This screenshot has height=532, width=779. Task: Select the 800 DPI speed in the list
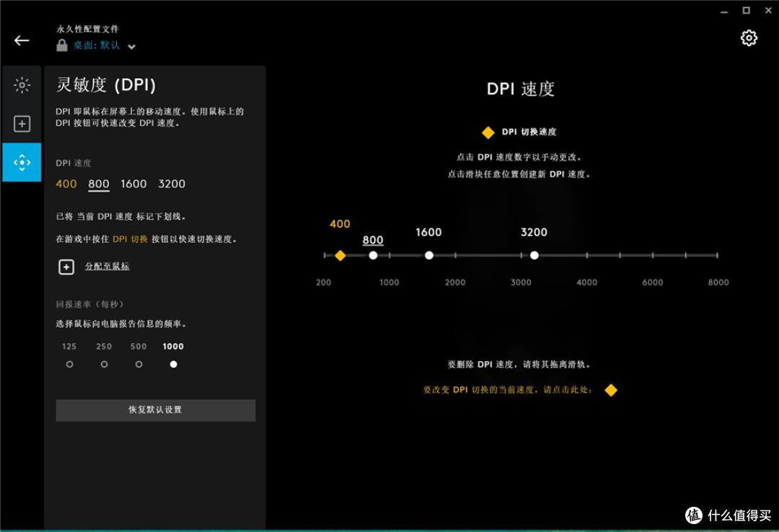point(99,184)
